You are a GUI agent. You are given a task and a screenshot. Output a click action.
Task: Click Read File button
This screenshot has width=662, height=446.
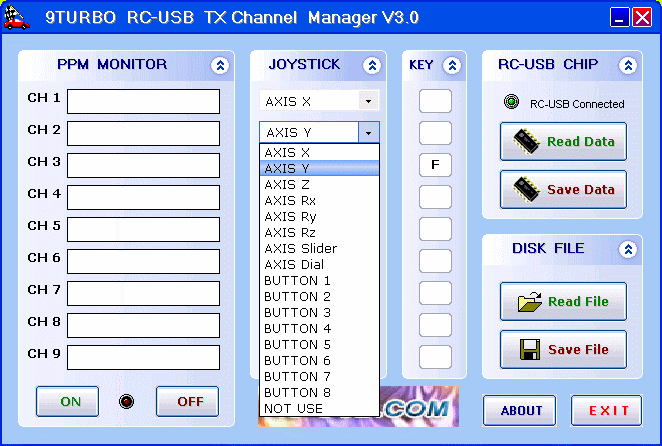tap(563, 302)
